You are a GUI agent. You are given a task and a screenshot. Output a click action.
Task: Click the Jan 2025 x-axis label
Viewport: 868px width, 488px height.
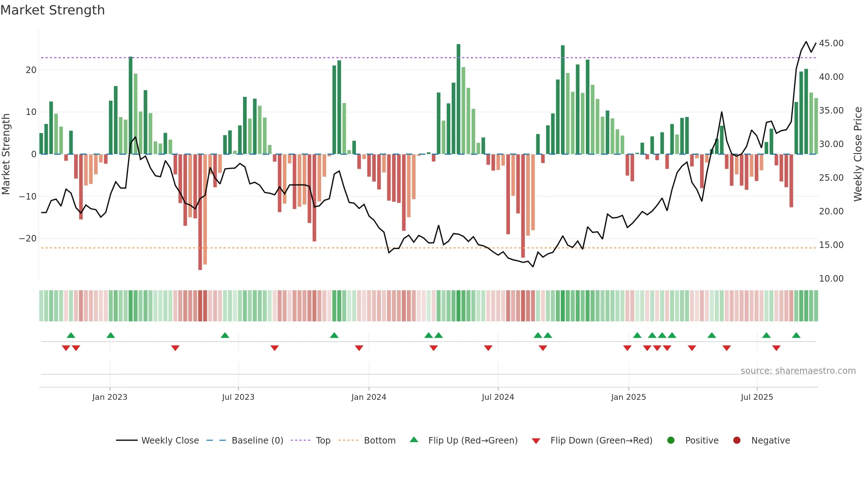[x=629, y=397]
